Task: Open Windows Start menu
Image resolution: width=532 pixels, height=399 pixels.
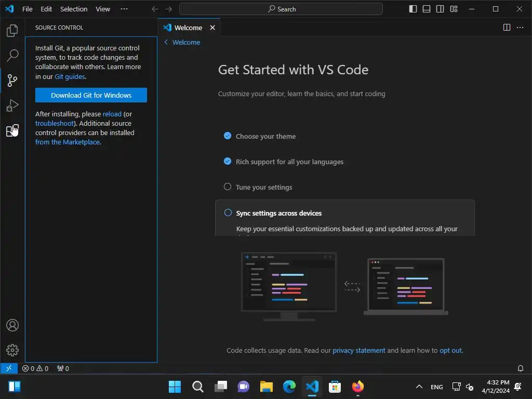Action: click(175, 387)
